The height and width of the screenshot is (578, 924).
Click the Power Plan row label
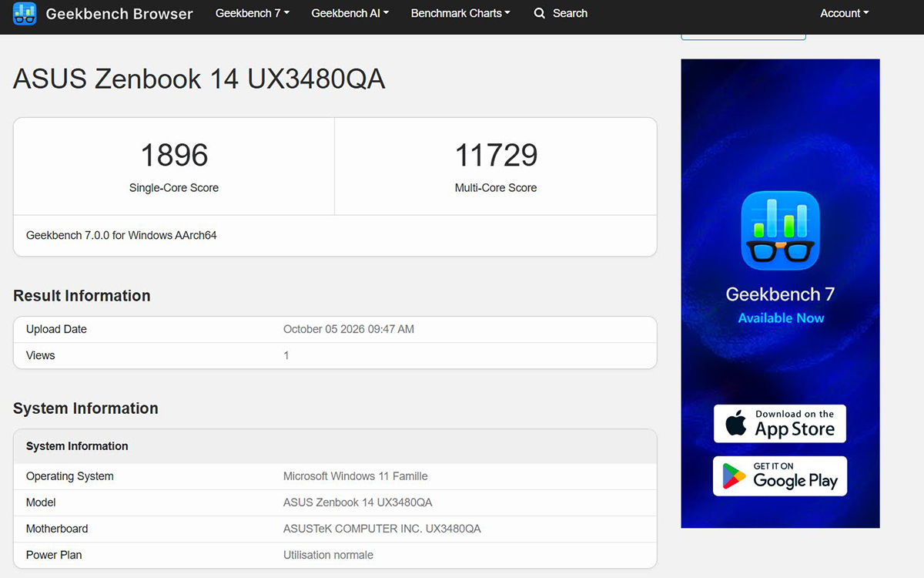54,555
